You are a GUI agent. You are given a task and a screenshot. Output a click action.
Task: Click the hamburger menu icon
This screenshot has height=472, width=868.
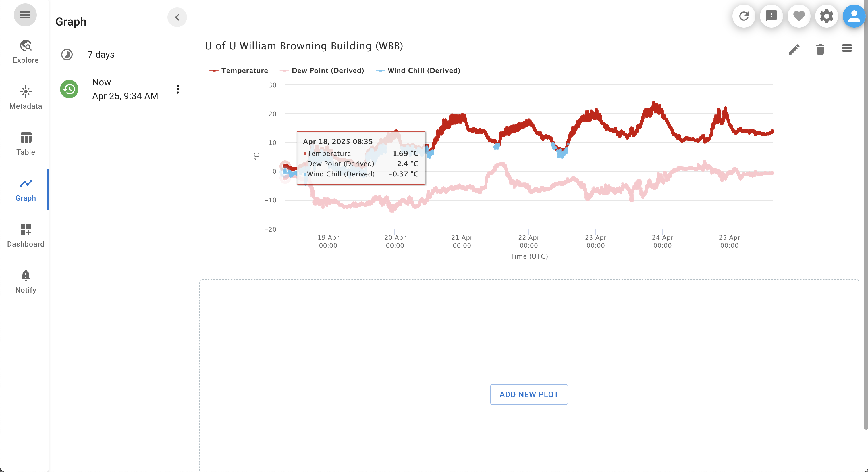(x=25, y=15)
